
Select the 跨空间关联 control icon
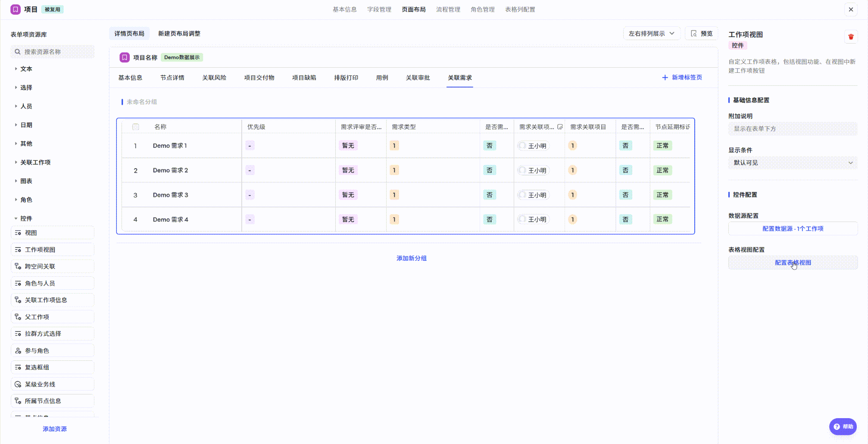(x=18, y=266)
